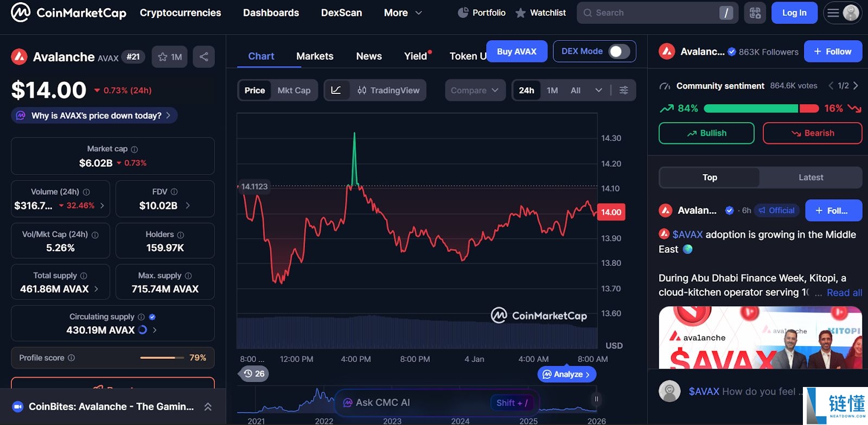868x425 pixels.
Task: Click the Buy AVAX button
Action: [516, 52]
